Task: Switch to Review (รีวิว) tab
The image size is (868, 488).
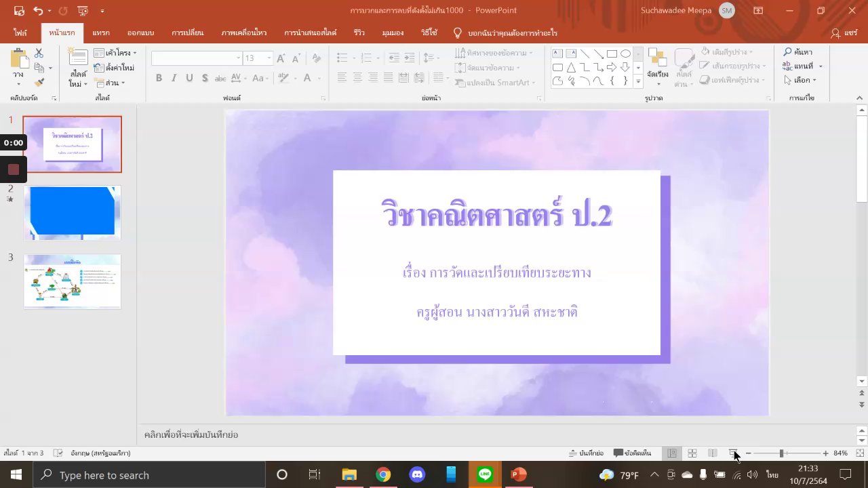Action: (x=359, y=33)
